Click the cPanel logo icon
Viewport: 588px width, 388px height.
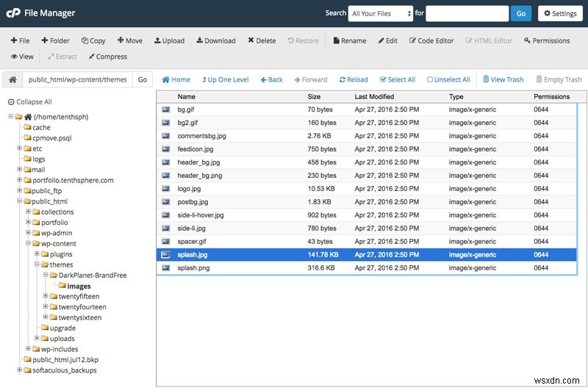pyautogui.click(x=13, y=13)
